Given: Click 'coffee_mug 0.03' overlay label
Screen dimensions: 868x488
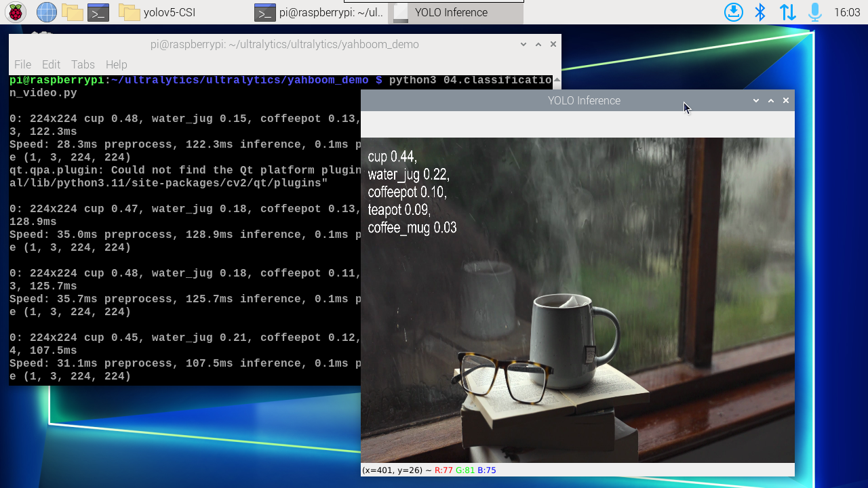Looking at the screenshot, I should 412,228.
